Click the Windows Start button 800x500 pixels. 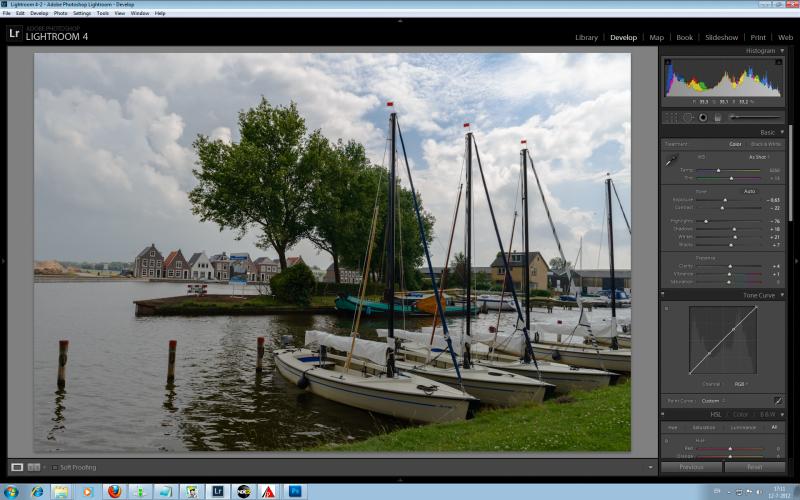(x=10, y=492)
